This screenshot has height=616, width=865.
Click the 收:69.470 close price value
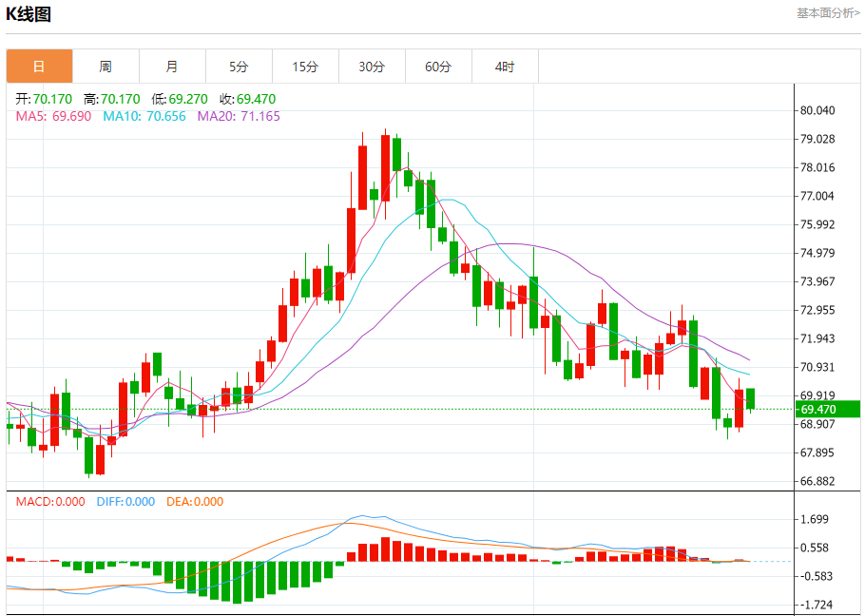[247, 99]
